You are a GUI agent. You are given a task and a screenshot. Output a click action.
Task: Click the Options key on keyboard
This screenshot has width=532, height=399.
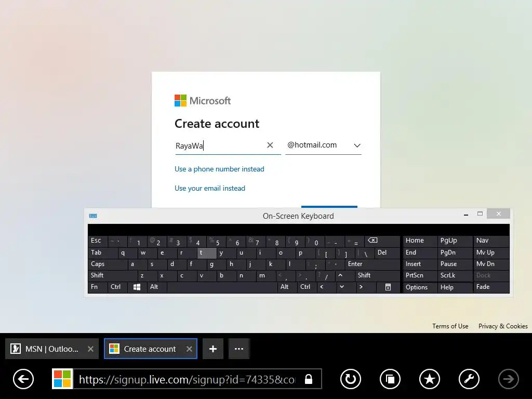click(x=420, y=287)
